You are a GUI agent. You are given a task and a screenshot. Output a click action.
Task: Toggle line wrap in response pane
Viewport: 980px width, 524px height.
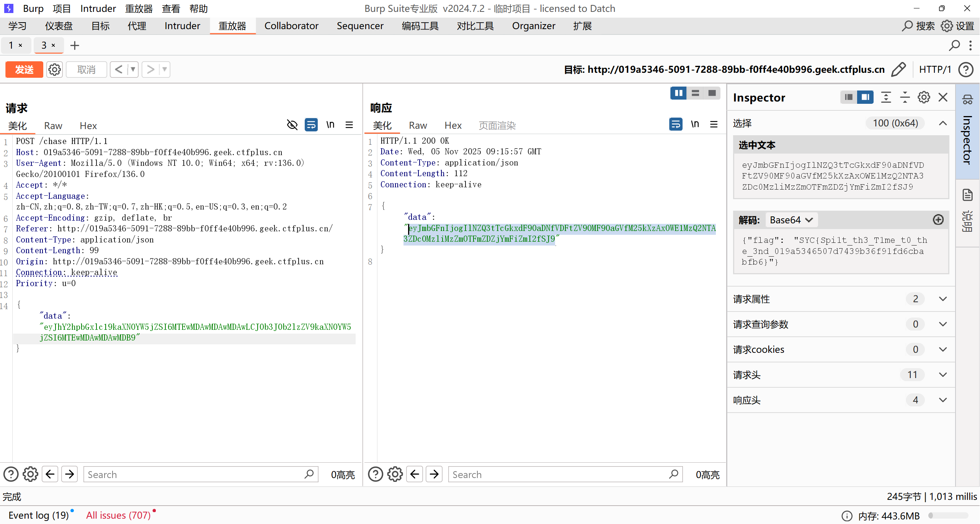676,124
